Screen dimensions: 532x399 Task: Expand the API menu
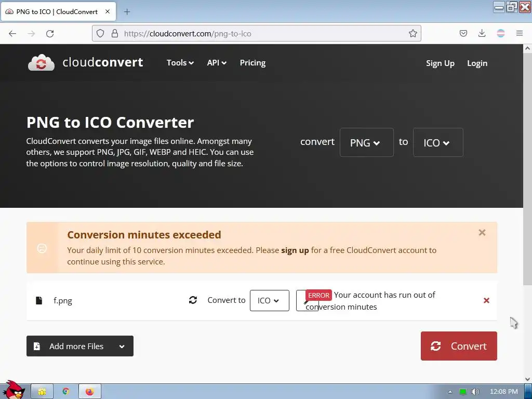point(217,63)
